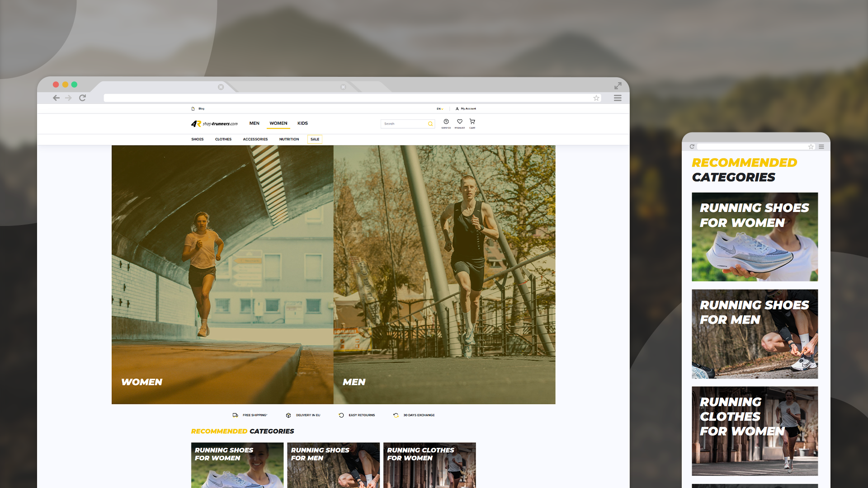This screenshot has width=868, height=488.
Task: Click the mobile browser reload icon
Action: [x=692, y=147]
